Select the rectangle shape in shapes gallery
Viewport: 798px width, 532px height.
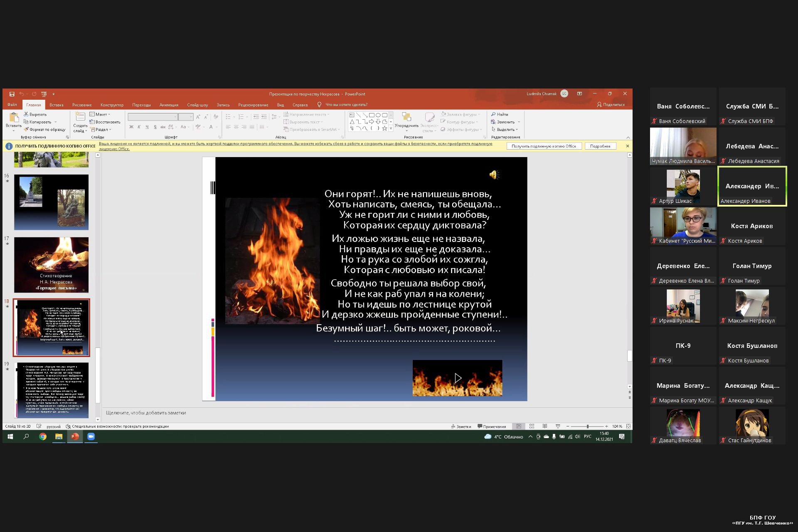(x=372, y=115)
